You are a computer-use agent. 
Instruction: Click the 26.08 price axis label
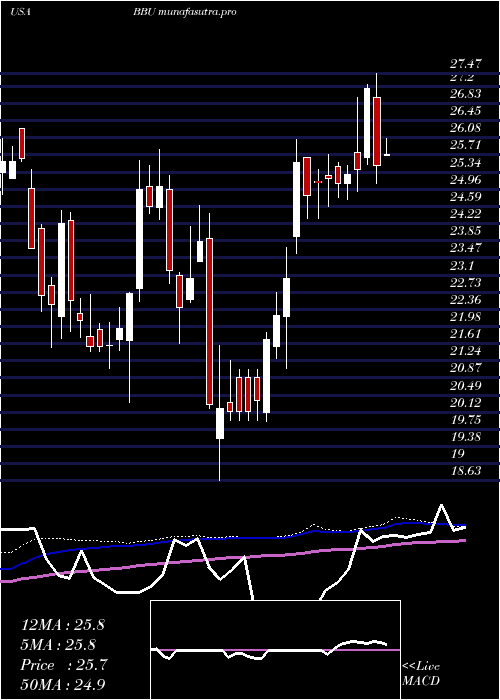coord(466,128)
